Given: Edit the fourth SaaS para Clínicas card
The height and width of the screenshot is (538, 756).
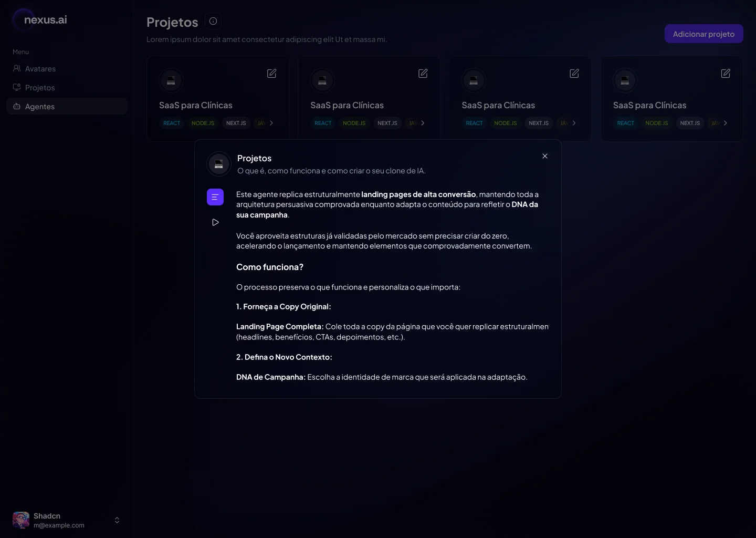Looking at the screenshot, I should (x=725, y=74).
